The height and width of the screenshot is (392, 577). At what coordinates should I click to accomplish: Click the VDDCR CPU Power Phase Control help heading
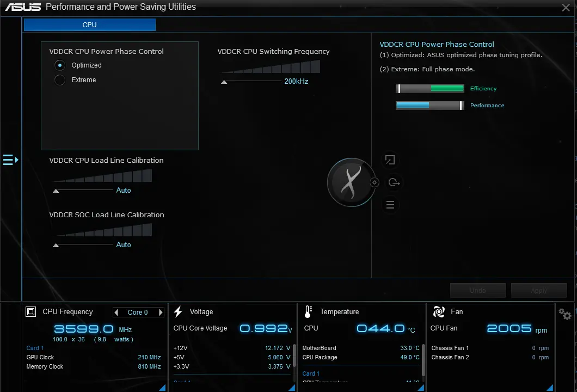437,44
